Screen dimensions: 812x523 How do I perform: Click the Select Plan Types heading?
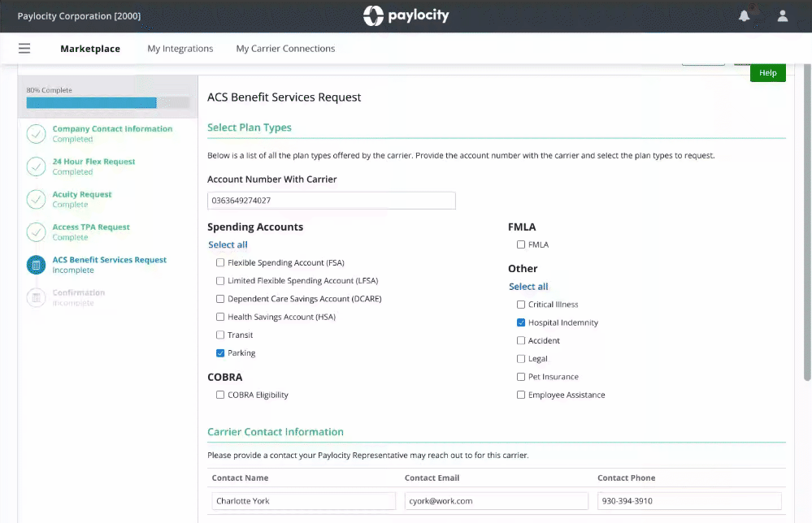249,128
